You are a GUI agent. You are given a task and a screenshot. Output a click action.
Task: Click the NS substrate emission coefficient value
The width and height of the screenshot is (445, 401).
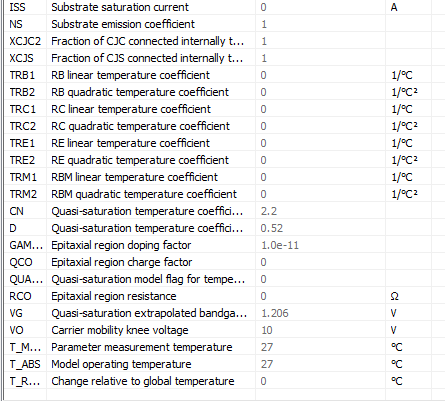pyautogui.click(x=320, y=24)
